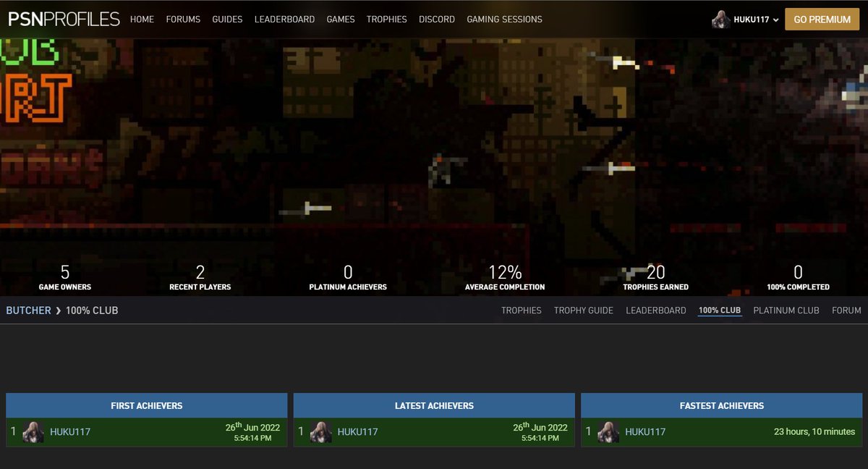Click the Recent Players stat

point(200,277)
